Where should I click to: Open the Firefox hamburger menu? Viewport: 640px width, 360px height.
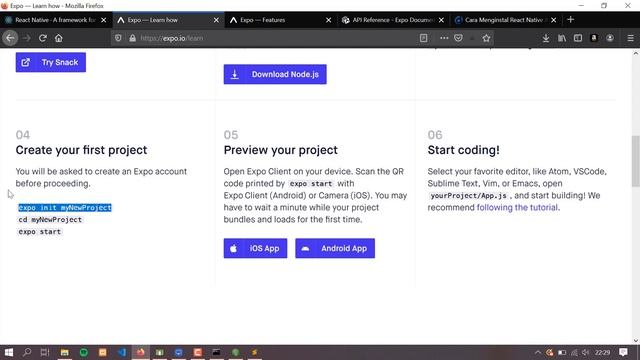[631, 38]
